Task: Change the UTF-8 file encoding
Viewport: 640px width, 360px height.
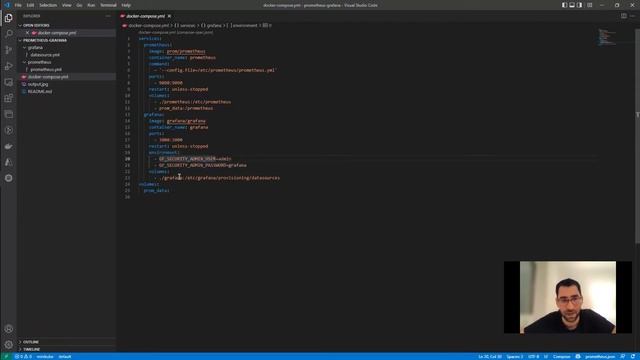Action: 534,357
